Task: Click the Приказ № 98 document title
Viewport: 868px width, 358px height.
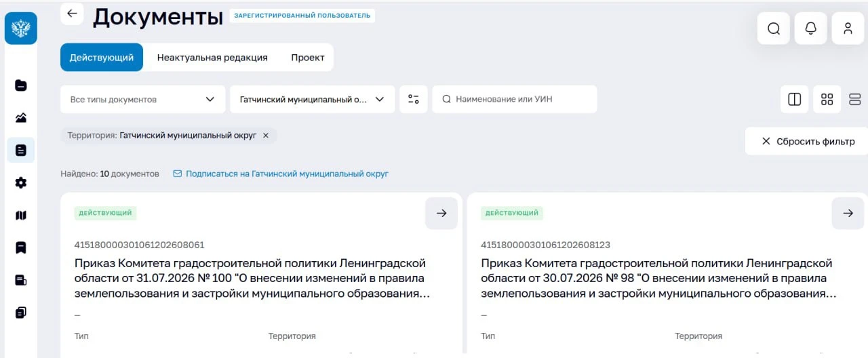Action: pos(658,278)
